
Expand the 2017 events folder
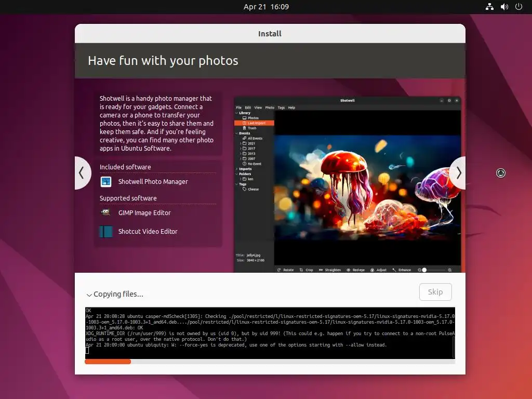coord(241,149)
